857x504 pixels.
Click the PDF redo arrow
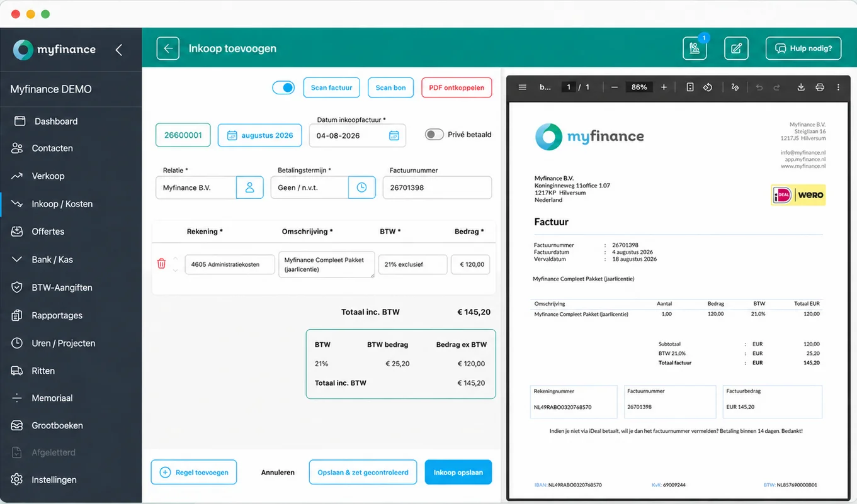pos(776,87)
